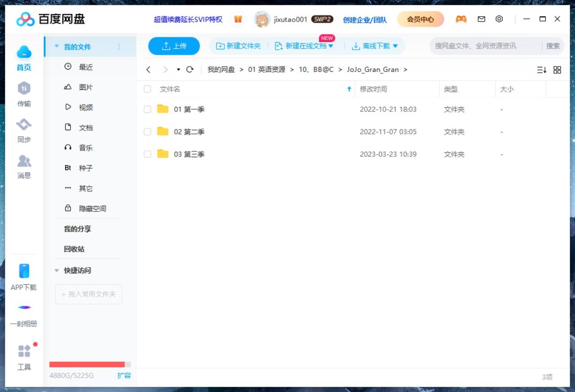Check the box for 01 第一季 folder
Image resolution: width=575 pixels, height=392 pixels.
pyautogui.click(x=147, y=109)
